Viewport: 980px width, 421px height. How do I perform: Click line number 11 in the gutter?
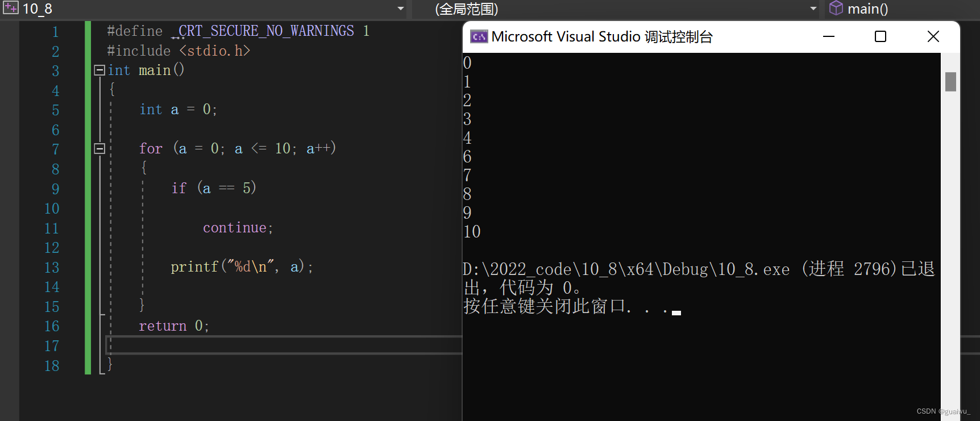(52, 228)
